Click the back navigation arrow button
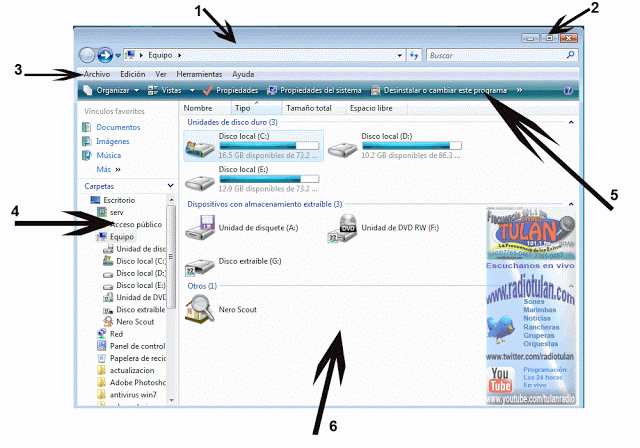The height and width of the screenshot is (448, 640). pos(87,54)
